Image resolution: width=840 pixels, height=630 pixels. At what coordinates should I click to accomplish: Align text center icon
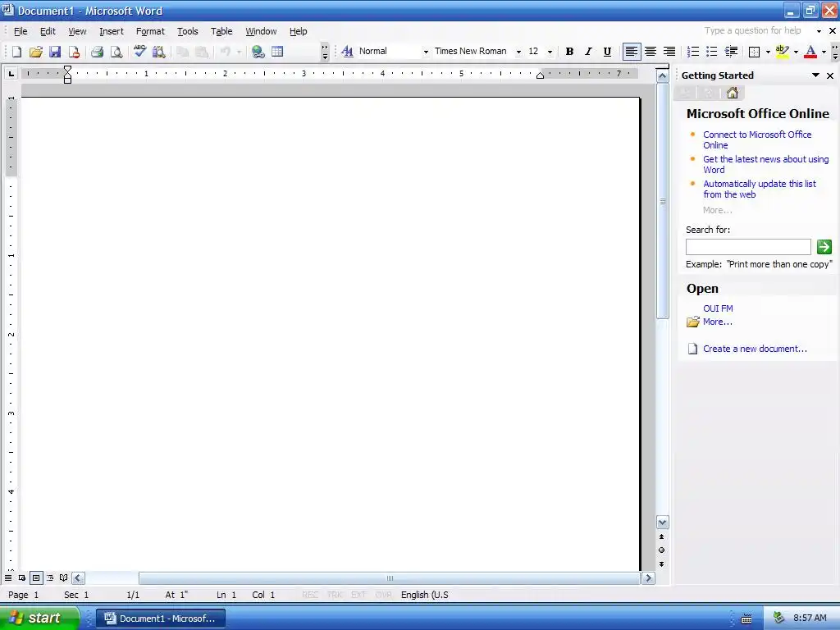pos(651,52)
